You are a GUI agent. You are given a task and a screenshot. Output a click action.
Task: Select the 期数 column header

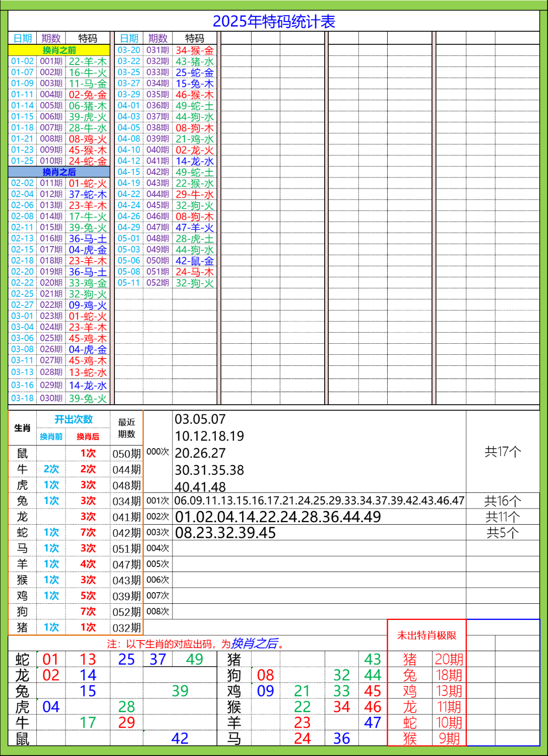[50, 37]
